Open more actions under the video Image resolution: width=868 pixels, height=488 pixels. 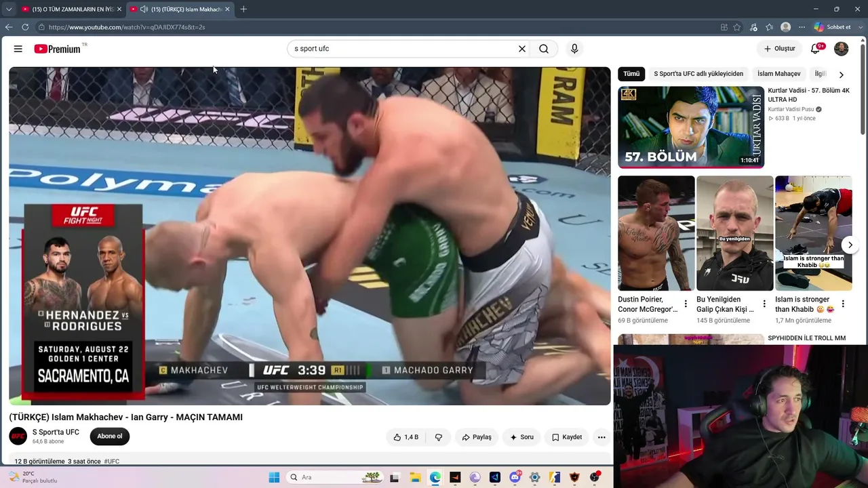(x=601, y=437)
